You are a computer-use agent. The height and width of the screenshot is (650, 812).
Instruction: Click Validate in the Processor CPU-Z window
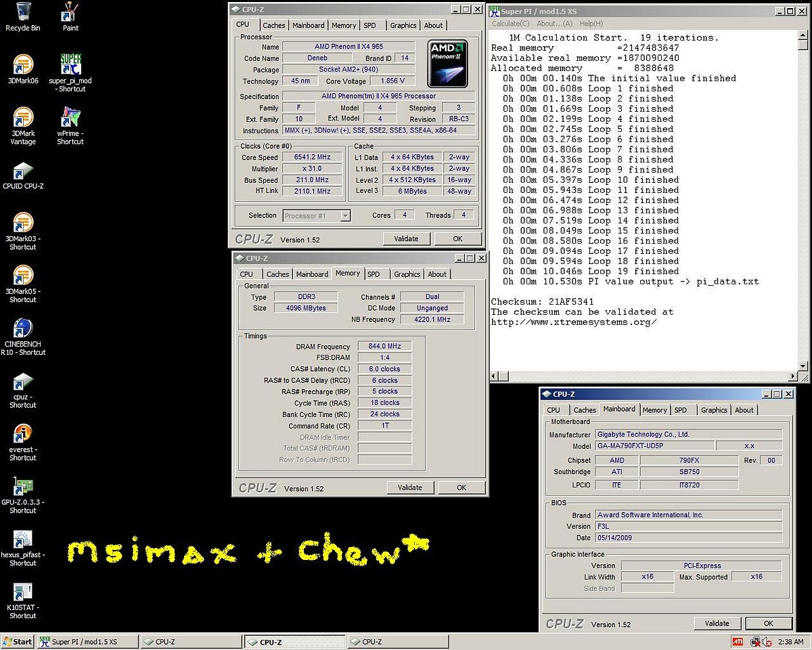[x=406, y=238]
